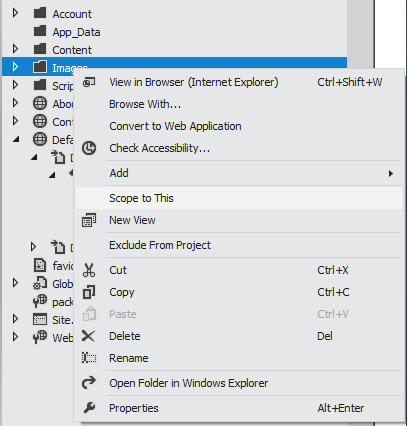The image size is (409, 426).
Task: Select the App_Data folder
Action: pyautogui.click(x=76, y=32)
